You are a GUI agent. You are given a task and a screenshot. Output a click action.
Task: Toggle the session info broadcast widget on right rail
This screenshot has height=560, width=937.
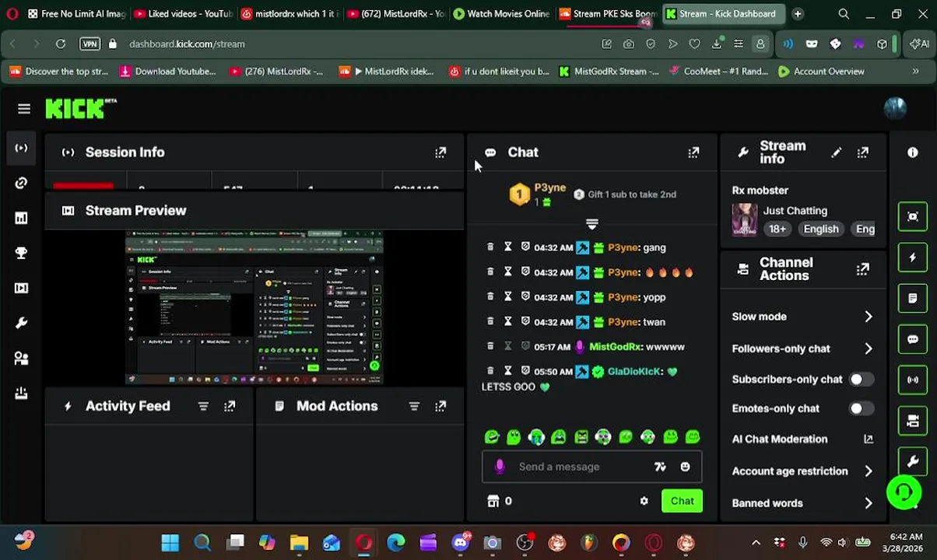click(x=913, y=380)
